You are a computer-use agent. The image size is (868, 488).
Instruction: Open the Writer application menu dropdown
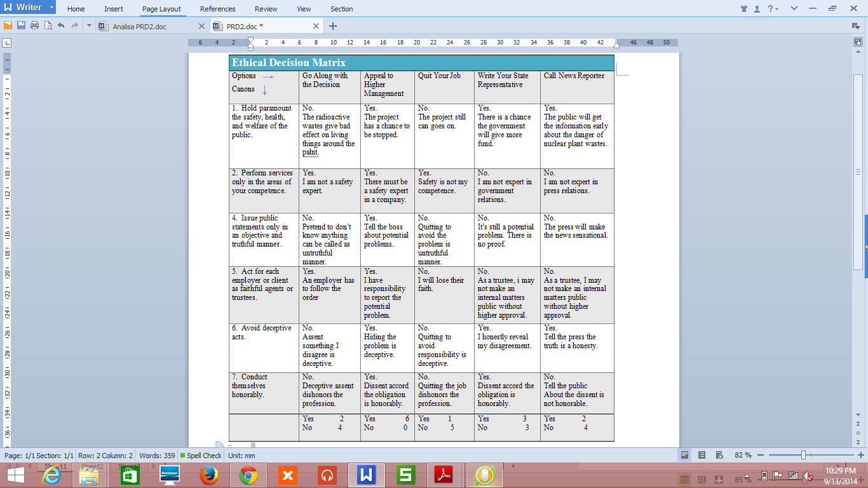tap(51, 8)
